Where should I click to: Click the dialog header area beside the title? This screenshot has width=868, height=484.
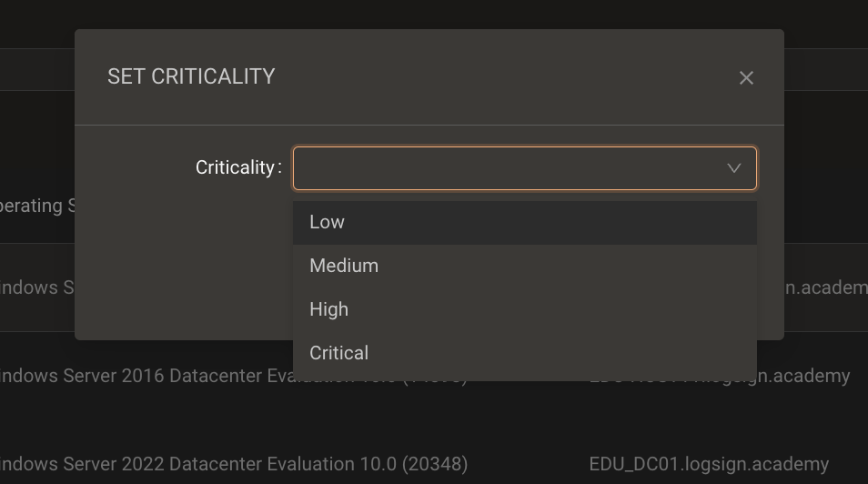point(499,77)
